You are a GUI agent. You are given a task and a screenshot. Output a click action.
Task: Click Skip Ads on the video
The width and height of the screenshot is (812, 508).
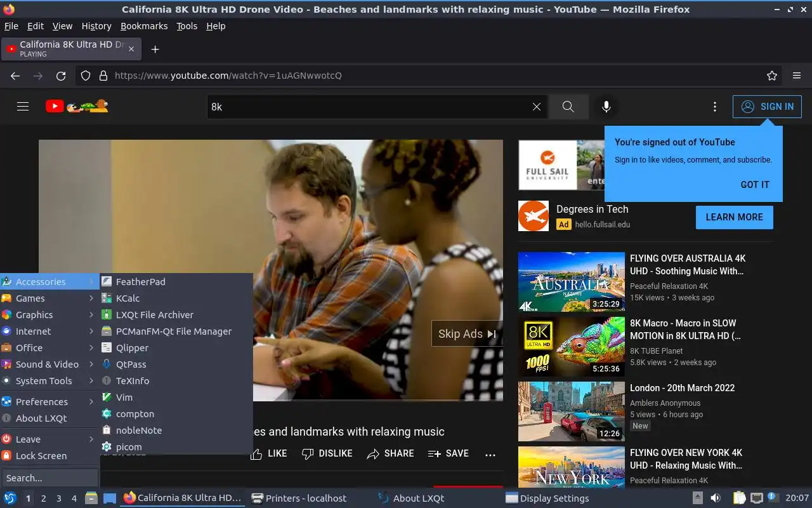[x=467, y=334]
